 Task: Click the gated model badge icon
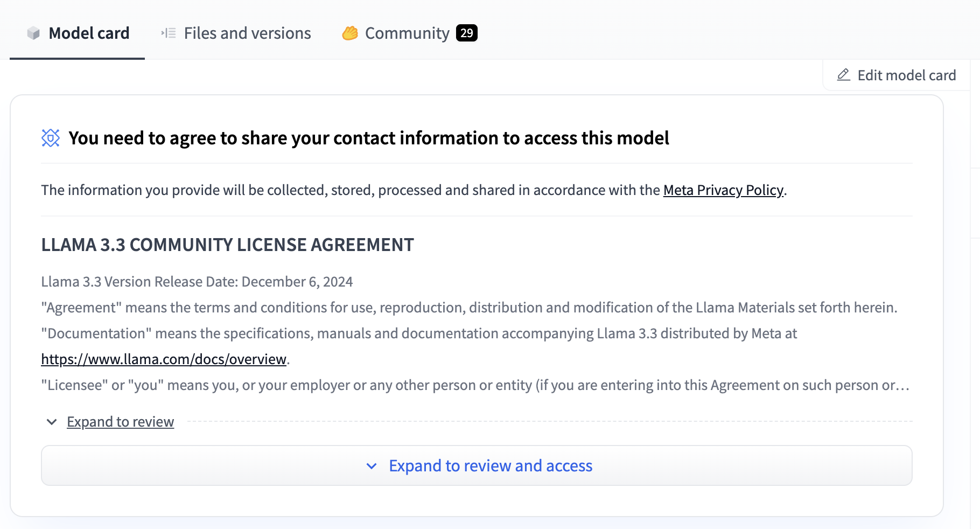click(51, 138)
